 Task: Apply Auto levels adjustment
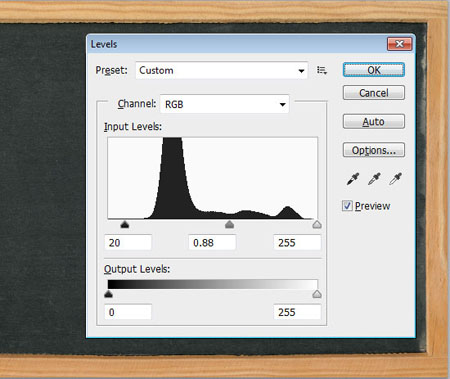374,122
